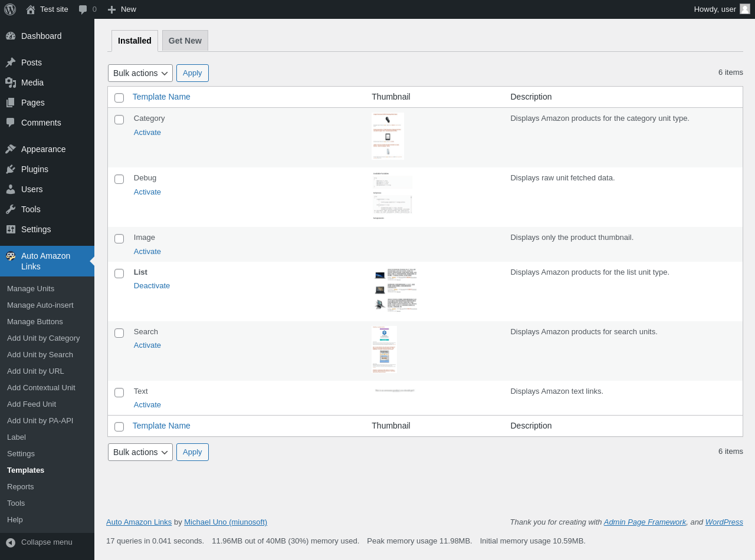Viewport: 755px width, 560px height.
Task: Open the comments bubble in admin bar
Action: [x=83, y=9]
